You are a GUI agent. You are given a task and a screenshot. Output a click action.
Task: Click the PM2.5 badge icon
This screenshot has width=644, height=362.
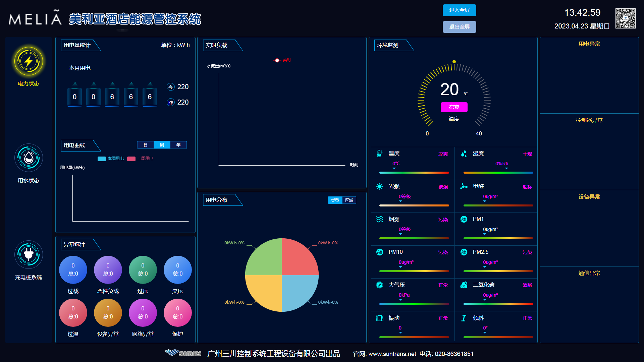(x=464, y=252)
